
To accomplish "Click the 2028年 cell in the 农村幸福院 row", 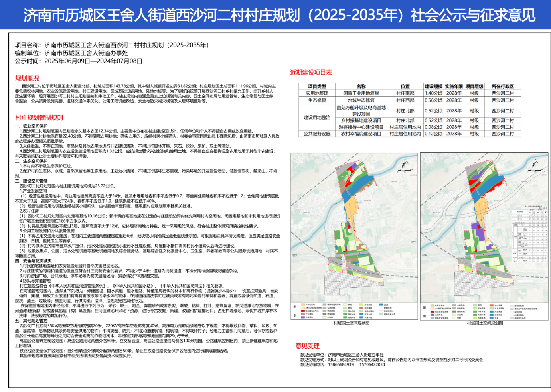I will coord(454,134).
